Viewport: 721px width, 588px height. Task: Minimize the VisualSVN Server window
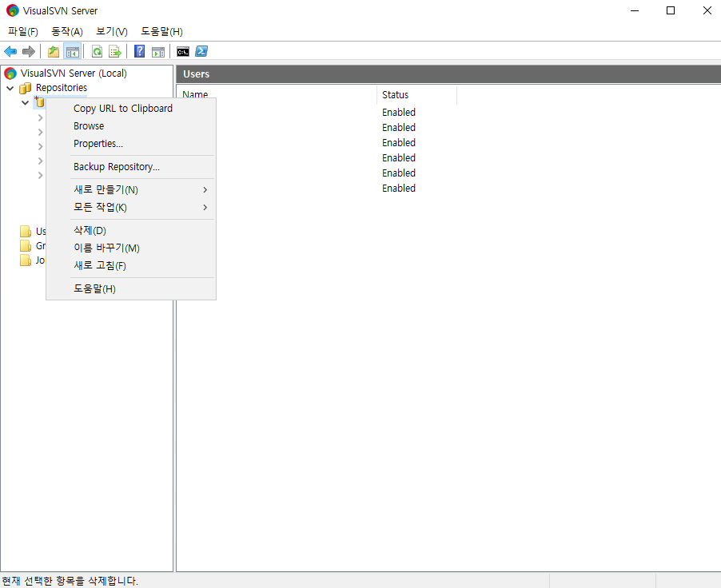click(635, 10)
